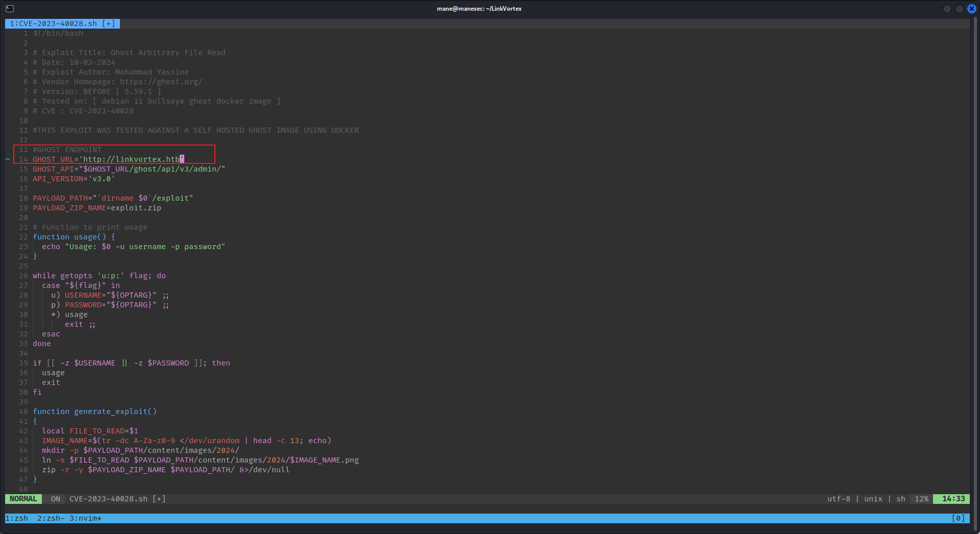Click the sh filetype label
This screenshot has height=534, width=980.
tap(901, 499)
